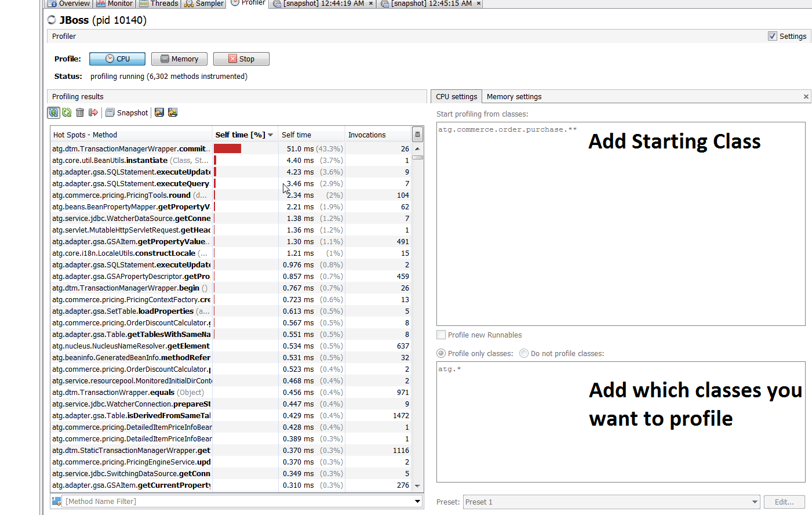The width and height of the screenshot is (812, 515).
Task: Sort by Self time [%] column header
Action: click(x=245, y=135)
